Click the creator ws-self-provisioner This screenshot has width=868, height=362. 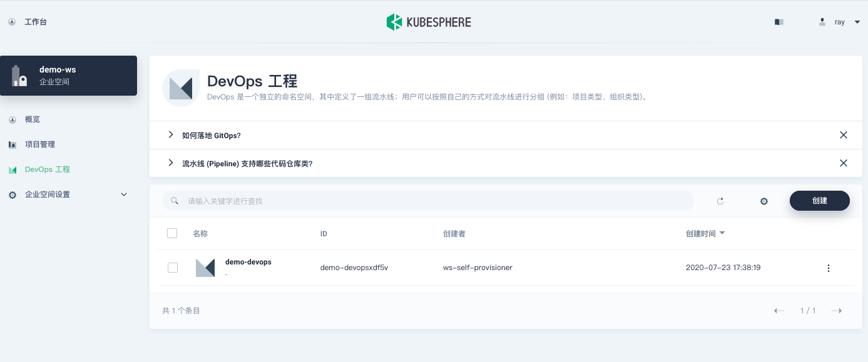(478, 268)
